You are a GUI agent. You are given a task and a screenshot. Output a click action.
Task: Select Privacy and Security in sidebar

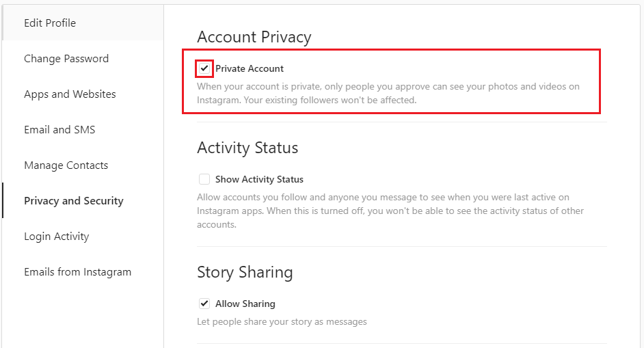74,201
